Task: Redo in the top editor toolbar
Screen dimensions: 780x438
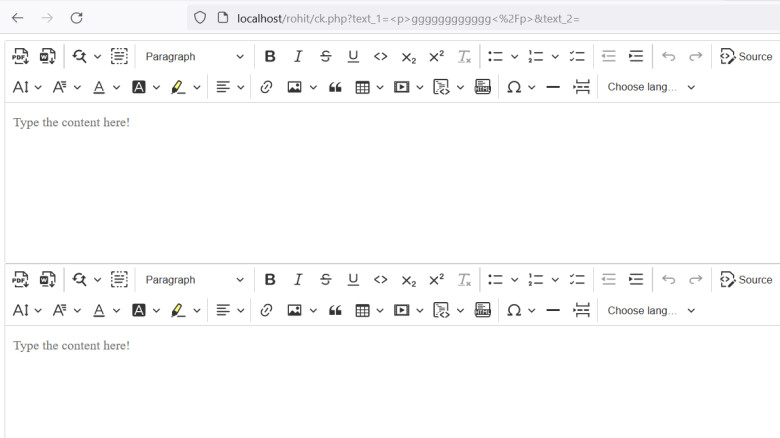Action: [x=695, y=56]
